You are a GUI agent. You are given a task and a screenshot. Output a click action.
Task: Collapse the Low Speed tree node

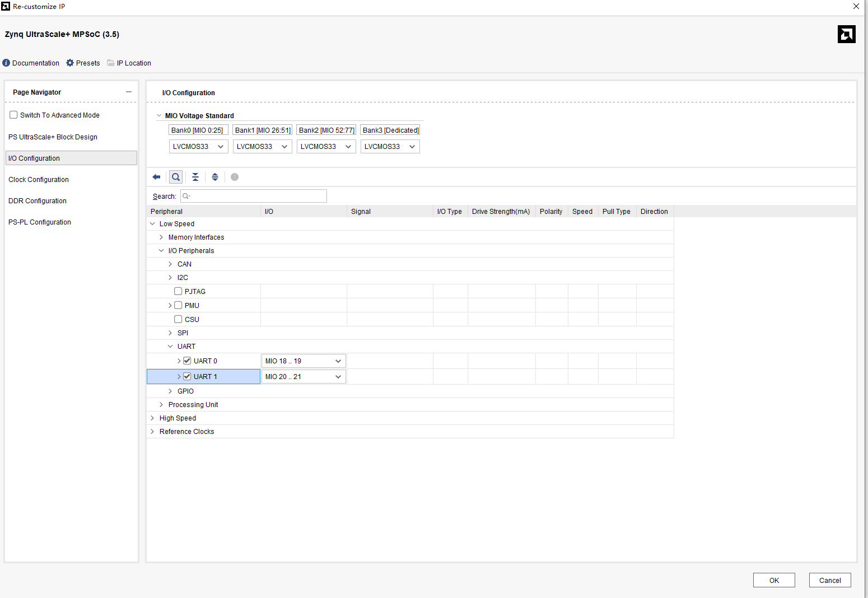tap(152, 224)
